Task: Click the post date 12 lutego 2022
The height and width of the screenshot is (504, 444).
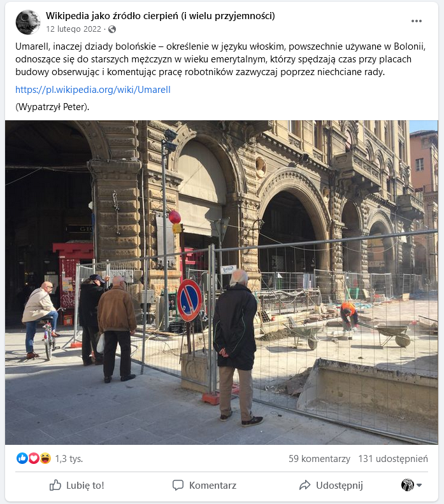Action: pos(74,29)
